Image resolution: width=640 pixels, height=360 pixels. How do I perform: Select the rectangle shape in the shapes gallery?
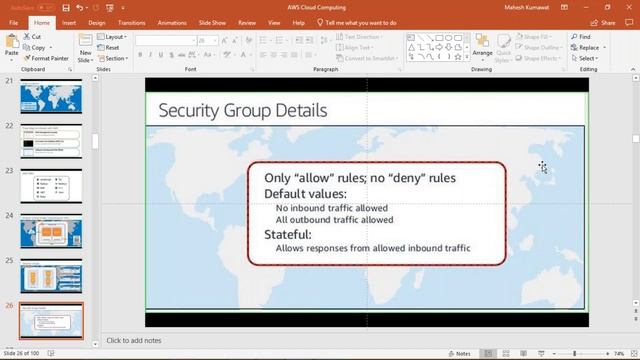coord(439,38)
